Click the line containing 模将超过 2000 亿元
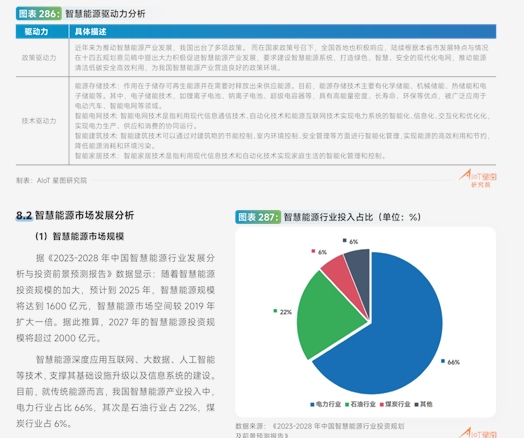Viewport: 524px width, 438px height. (58, 338)
